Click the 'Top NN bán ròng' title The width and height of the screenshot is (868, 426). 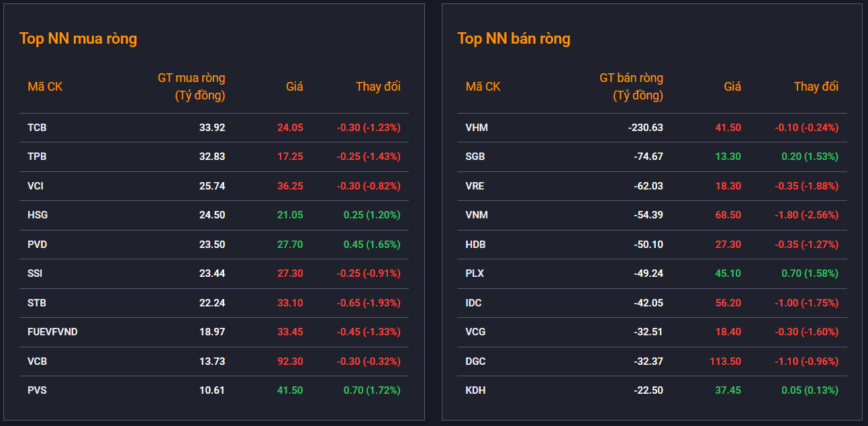pyautogui.click(x=514, y=39)
